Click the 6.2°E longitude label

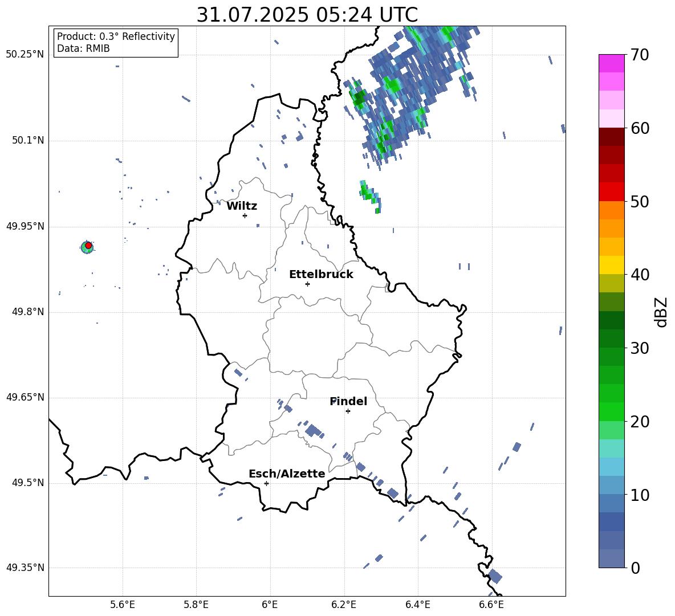344,605
